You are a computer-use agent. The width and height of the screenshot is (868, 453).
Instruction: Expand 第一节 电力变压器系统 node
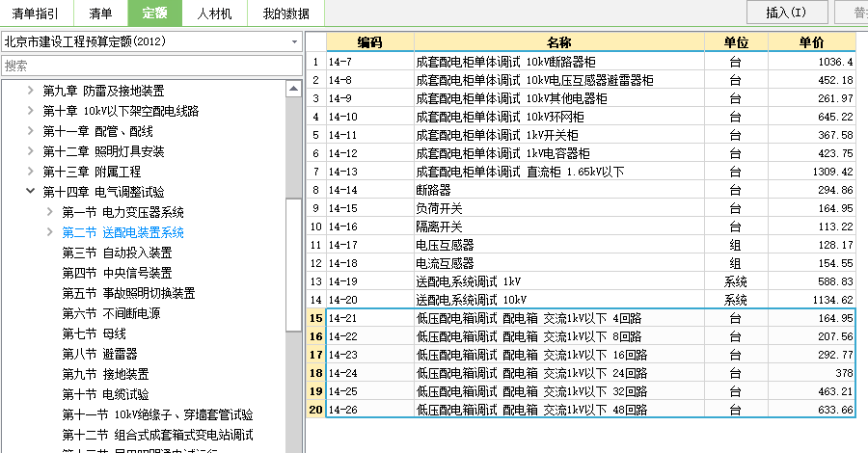50,212
